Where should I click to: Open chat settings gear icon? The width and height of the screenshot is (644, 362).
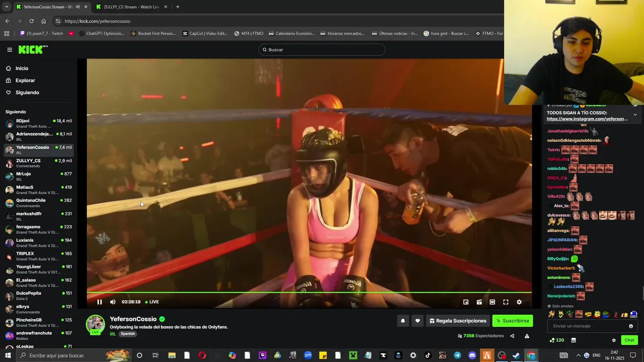[614, 340]
